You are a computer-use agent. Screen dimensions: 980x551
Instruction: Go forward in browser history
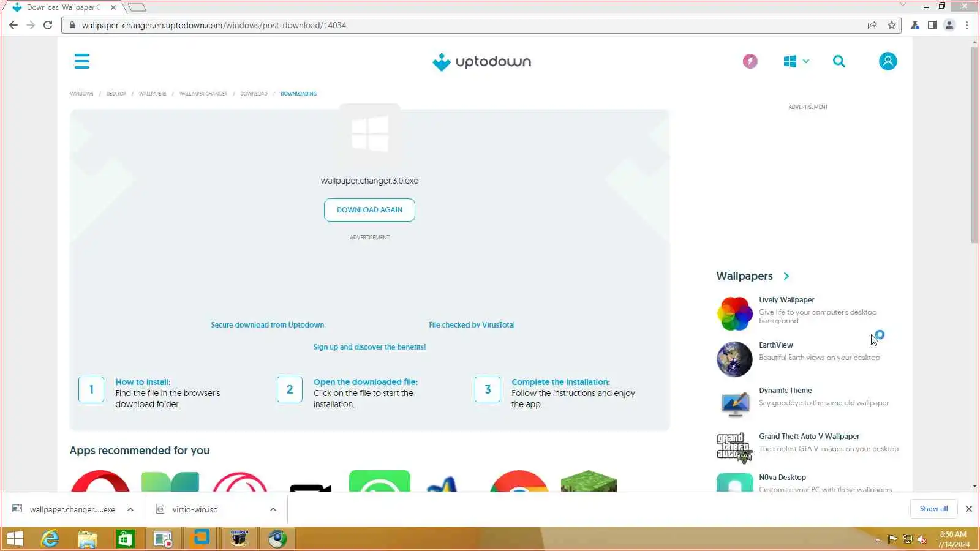coord(31,25)
